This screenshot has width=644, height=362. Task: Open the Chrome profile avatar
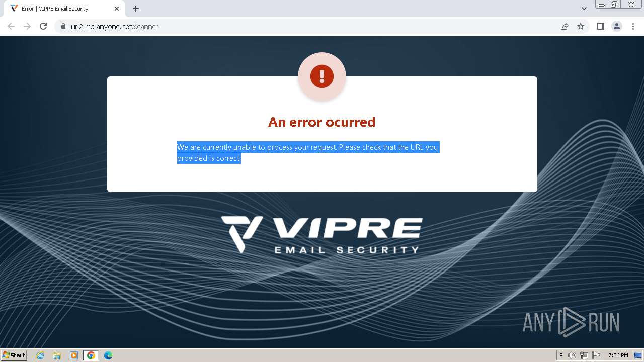point(617,26)
